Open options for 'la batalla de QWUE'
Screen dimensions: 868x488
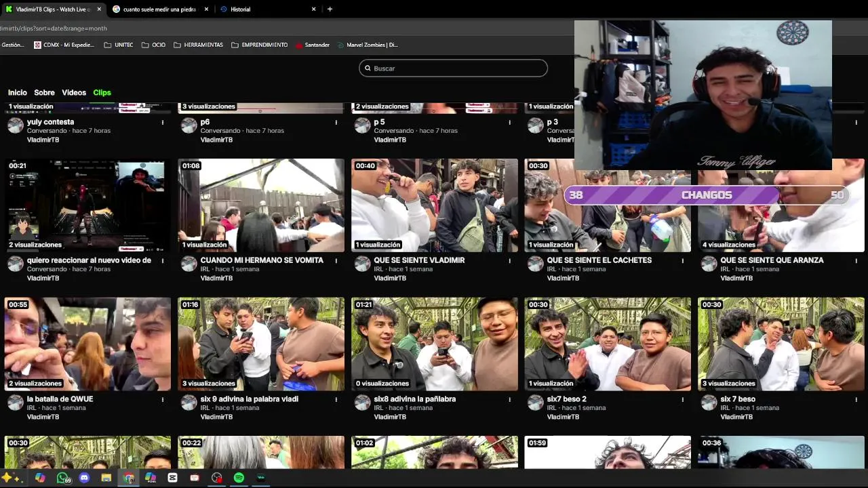163,400
